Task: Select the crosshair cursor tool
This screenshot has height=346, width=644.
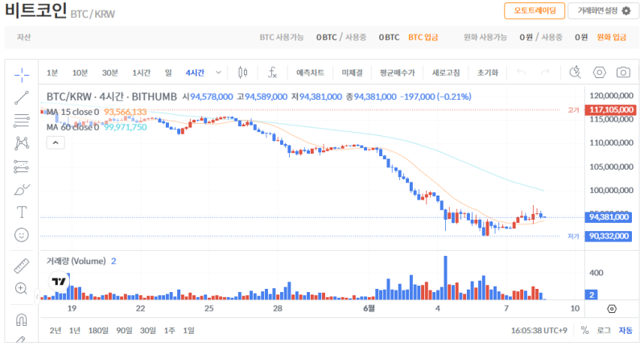Action: tap(22, 74)
